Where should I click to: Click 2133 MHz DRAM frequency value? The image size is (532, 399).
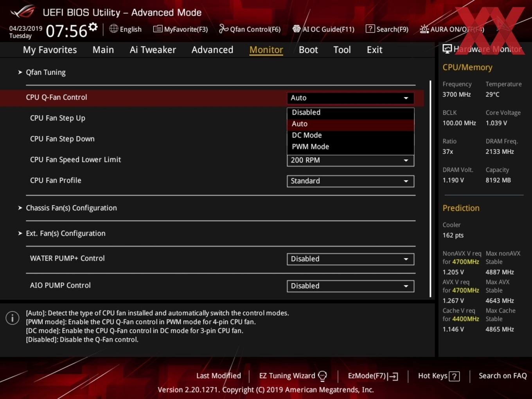500,151
